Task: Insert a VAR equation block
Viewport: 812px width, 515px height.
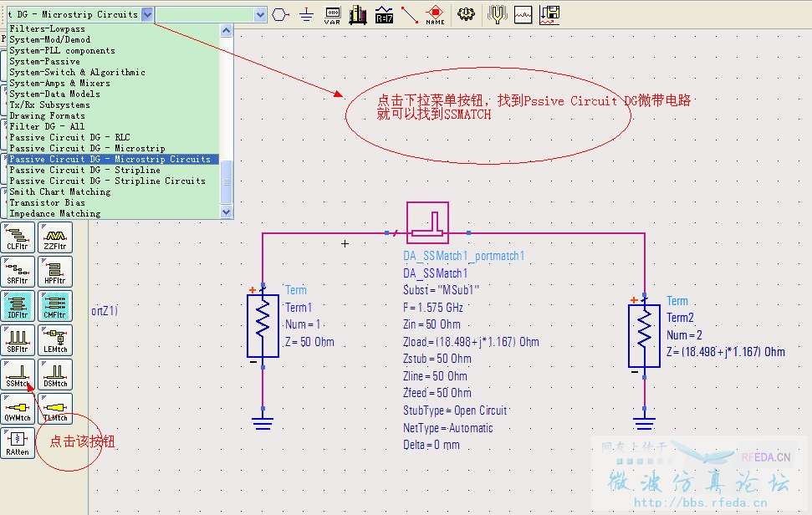Action: point(332,15)
